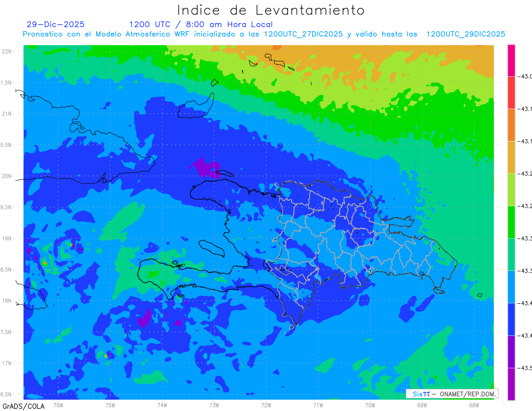Viewport: 532px width, 411px height.
Task: Click the '72W' longitude label
Action: [x=266, y=405]
